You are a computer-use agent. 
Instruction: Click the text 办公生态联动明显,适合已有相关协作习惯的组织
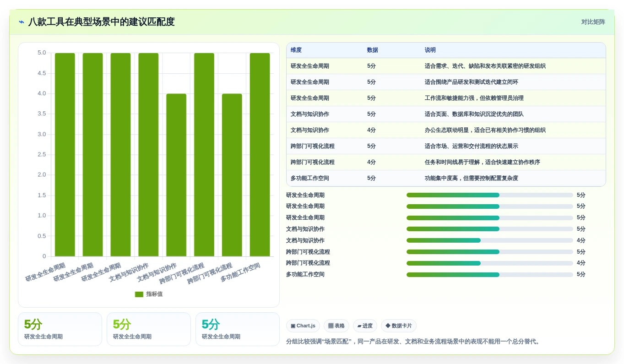coord(485,130)
